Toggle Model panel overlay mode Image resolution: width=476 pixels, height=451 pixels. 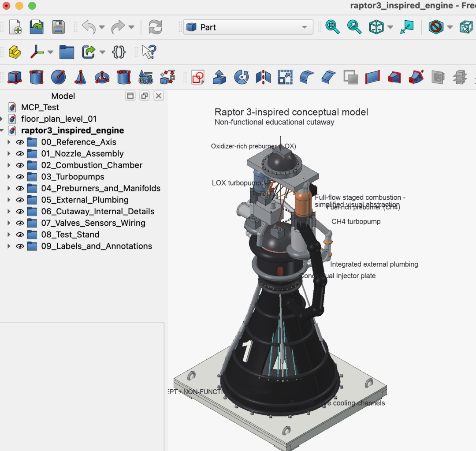130,96
